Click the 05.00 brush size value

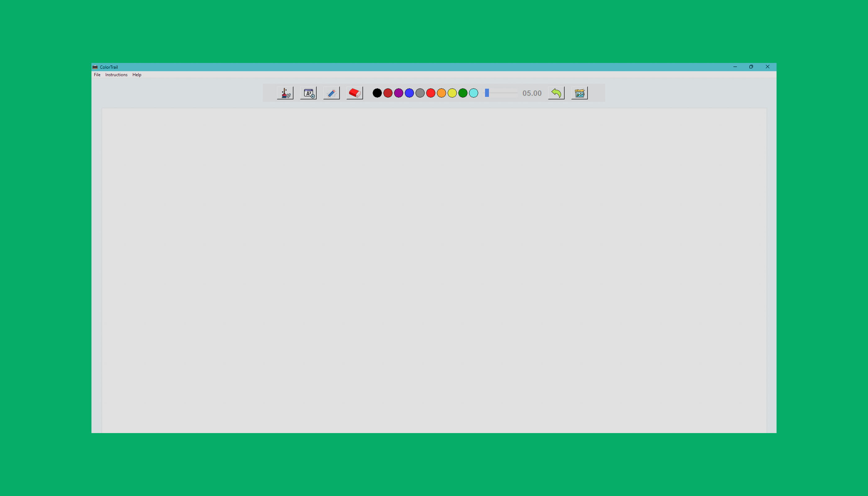point(532,93)
